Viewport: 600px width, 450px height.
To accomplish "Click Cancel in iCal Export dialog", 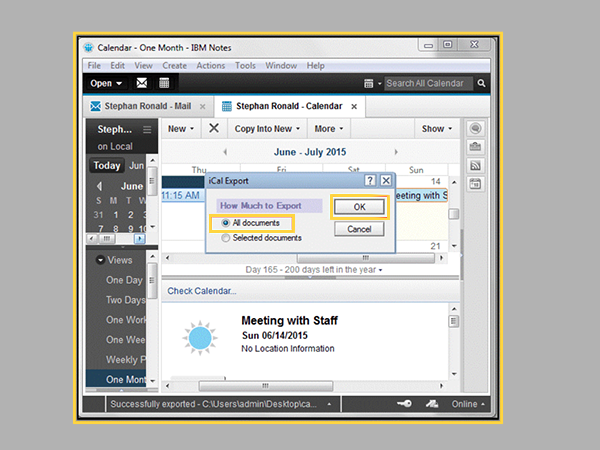I will (359, 229).
